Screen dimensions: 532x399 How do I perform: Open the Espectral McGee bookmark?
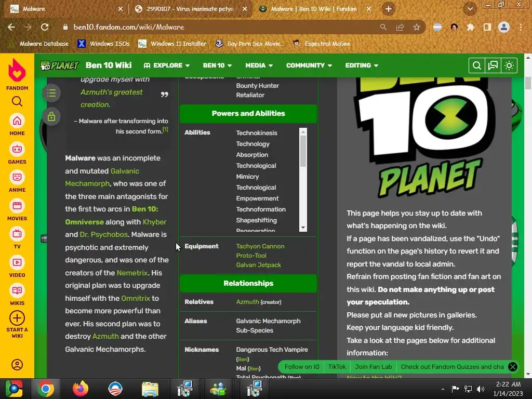pos(322,44)
